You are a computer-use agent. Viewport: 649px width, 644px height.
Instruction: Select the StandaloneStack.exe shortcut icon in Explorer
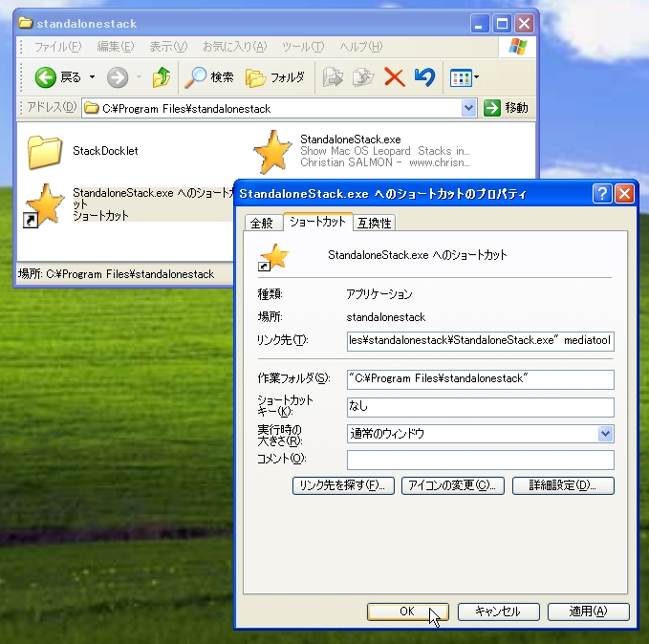tap(45, 205)
